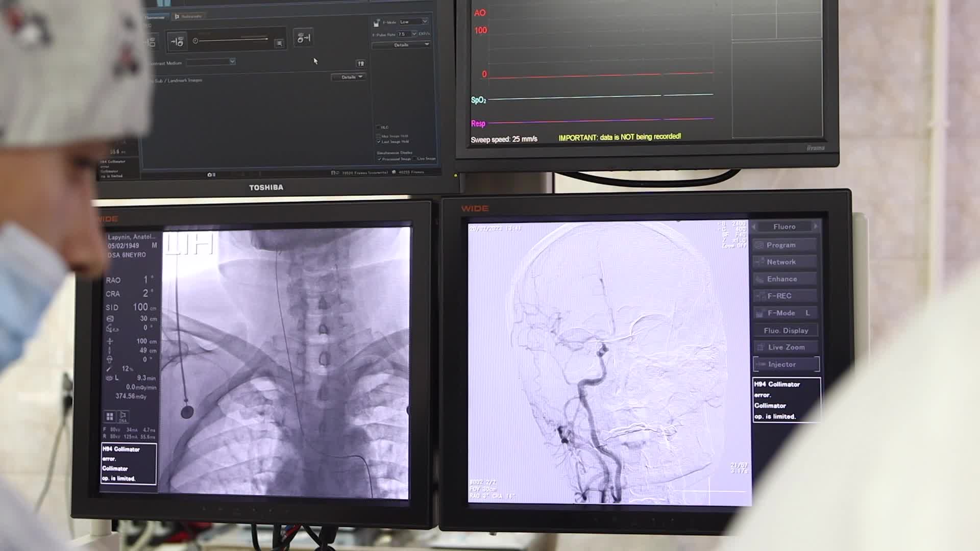Image resolution: width=980 pixels, height=551 pixels.
Task: Click the data NOT being recorded warning
Action: coord(620,137)
